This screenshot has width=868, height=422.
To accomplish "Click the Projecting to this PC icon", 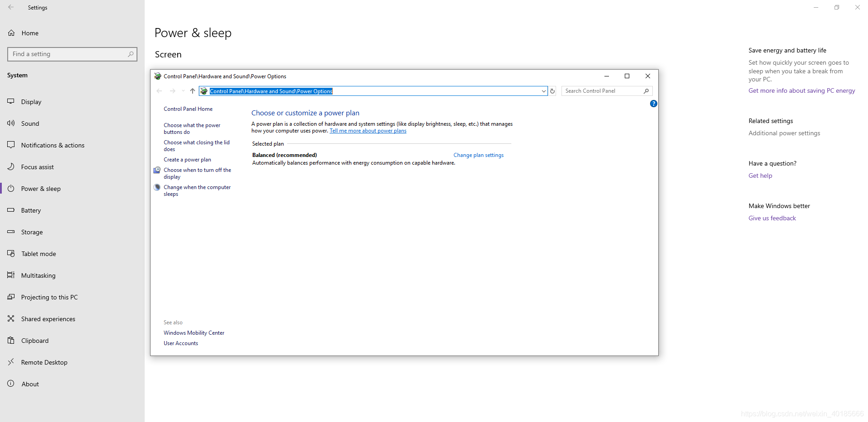I will point(11,297).
